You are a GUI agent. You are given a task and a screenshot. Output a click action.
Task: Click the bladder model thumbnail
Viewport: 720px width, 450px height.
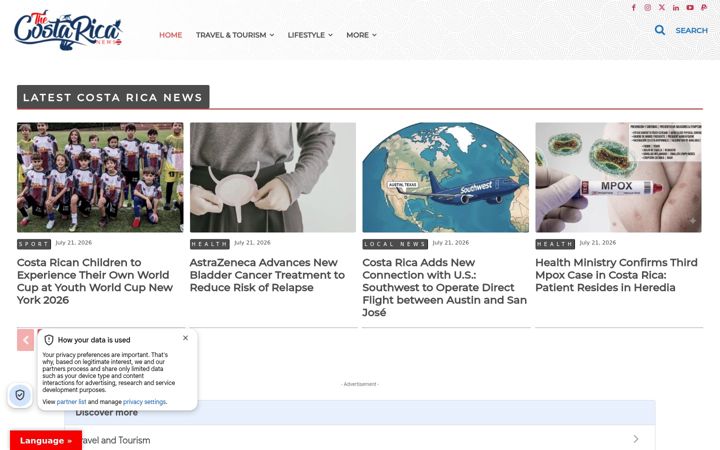pyautogui.click(x=273, y=177)
